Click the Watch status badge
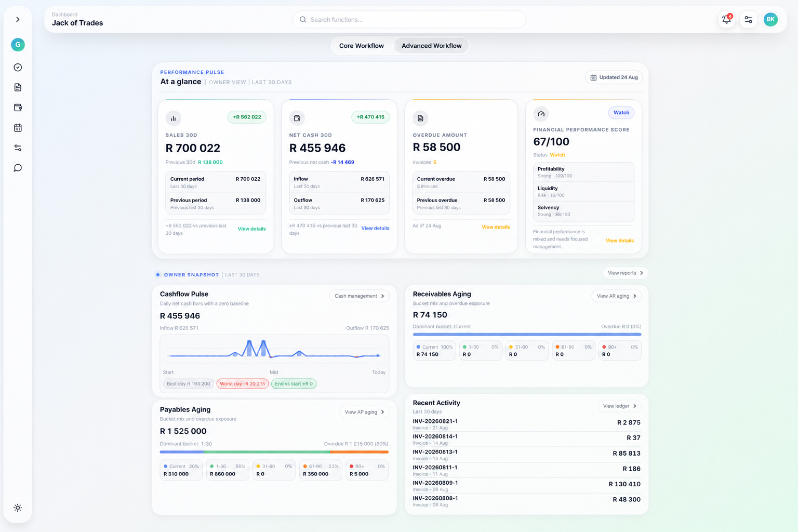Viewport: 798px width, 532px height. (621, 113)
